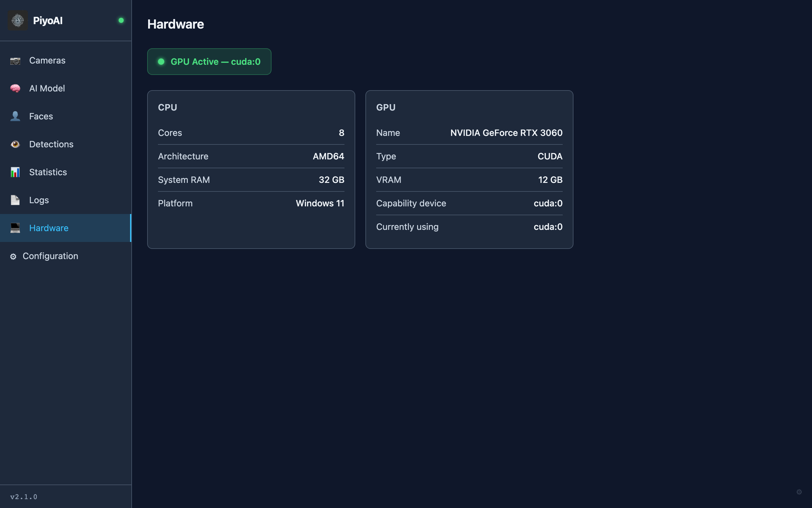Click the cuda:0 value for Currently using
The width and height of the screenshot is (812, 508).
coord(548,227)
